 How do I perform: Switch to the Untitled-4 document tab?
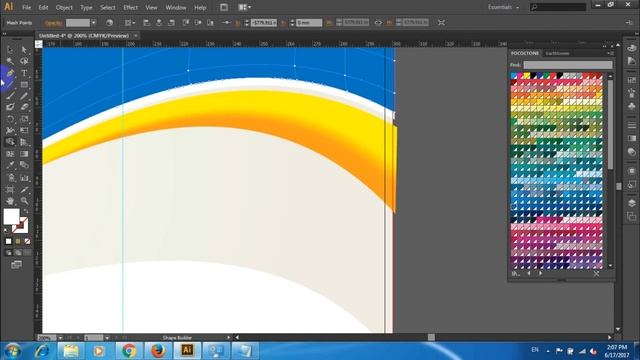pos(83,36)
